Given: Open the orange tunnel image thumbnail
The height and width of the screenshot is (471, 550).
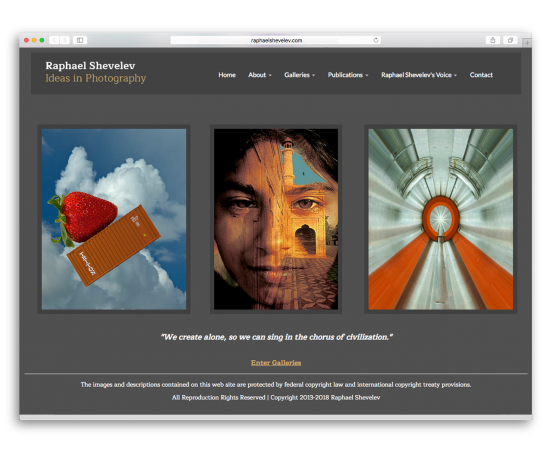Looking at the screenshot, I should pyautogui.click(x=441, y=219).
